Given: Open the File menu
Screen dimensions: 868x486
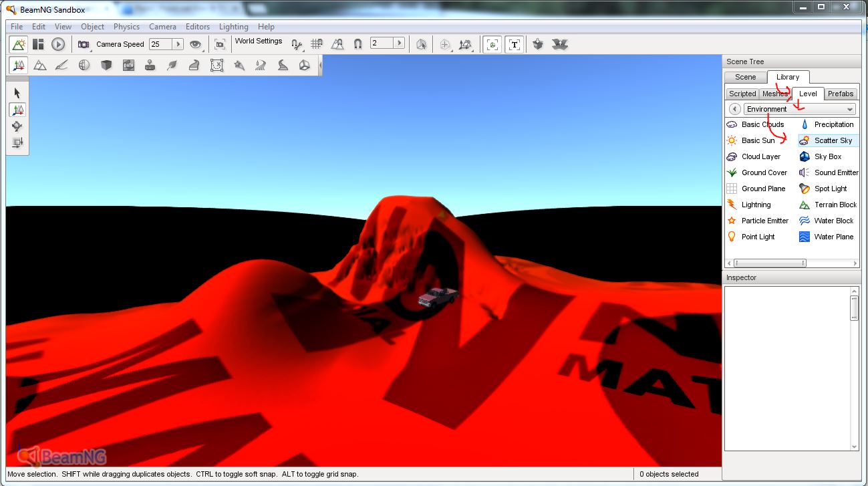Looking at the screenshot, I should coord(17,27).
